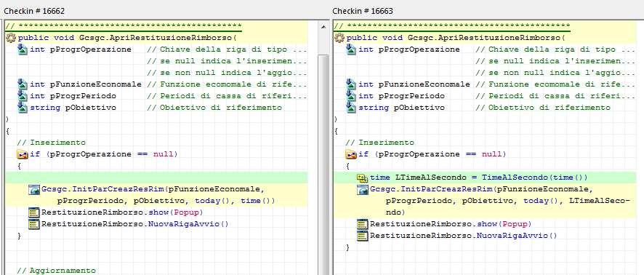Click '// Obiettivo di riferimento' comment in Checkin 16662
Viewport: 644px width, 275px height.
(x=214, y=108)
